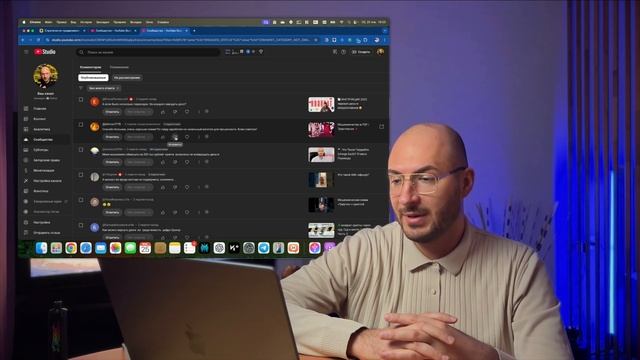Viewport: 640px width, 360px height.
Task: Click the Studio search field
Action: point(149,52)
